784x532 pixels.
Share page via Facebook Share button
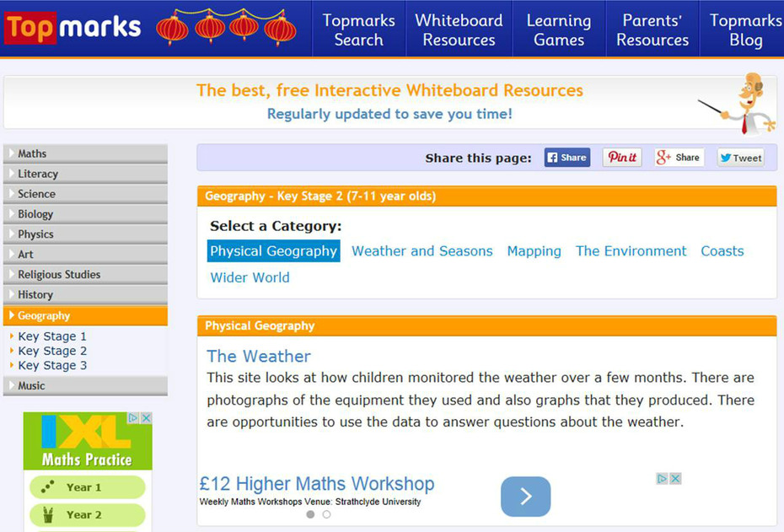click(567, 158)
